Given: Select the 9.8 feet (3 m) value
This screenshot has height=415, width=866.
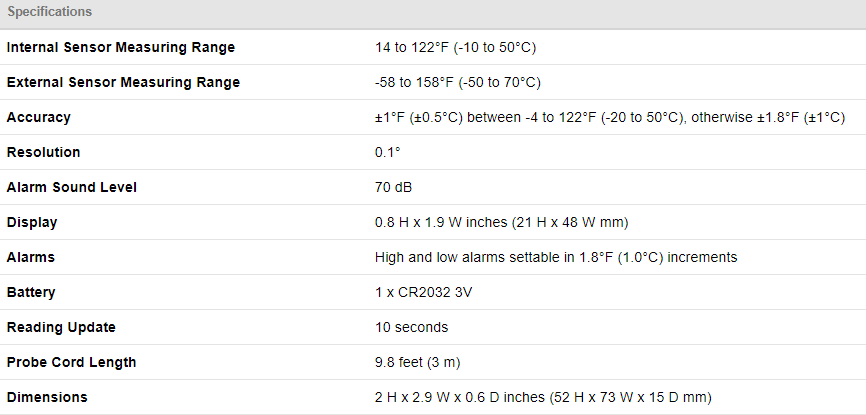Looking at the screenshot, I should coord(418,362).
